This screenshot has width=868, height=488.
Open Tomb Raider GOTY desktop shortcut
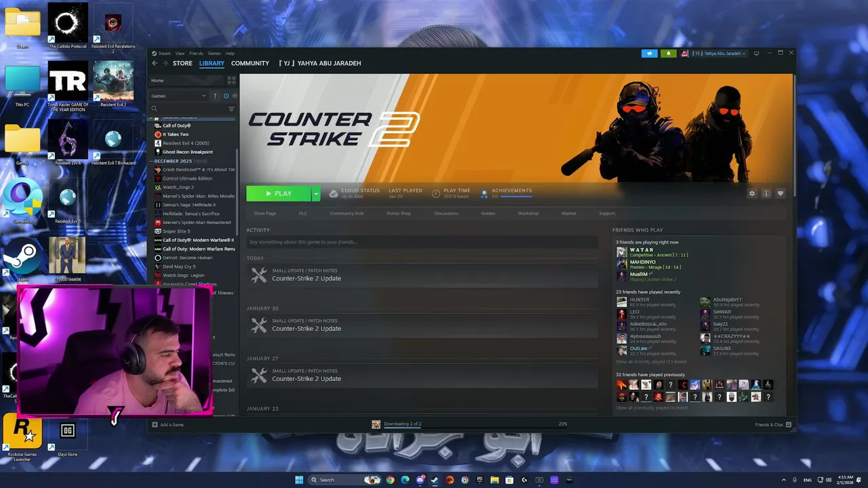pyautogui.click(x=68, y=86)
